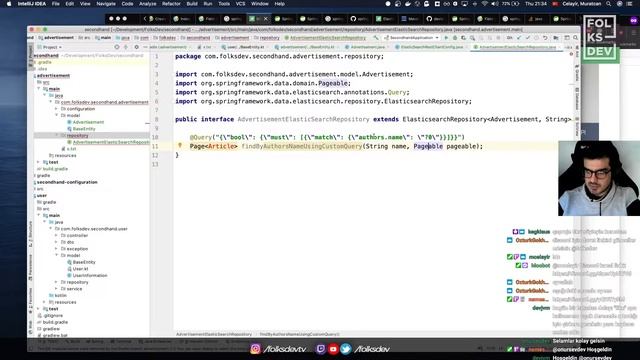The image size is (640, 360).
Task: Expand the controller package
Action: tap(56, 235)
